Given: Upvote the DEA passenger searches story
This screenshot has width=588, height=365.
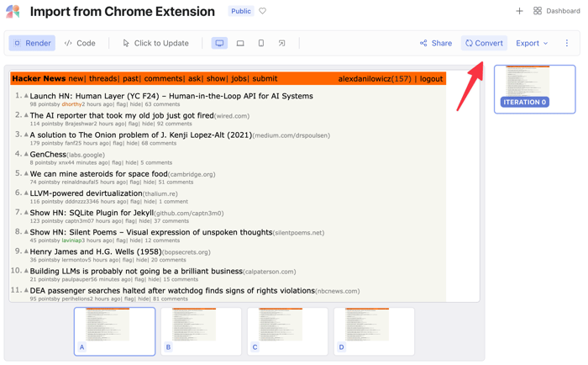Looking at the screenshot, I should (x=26, y=290).
